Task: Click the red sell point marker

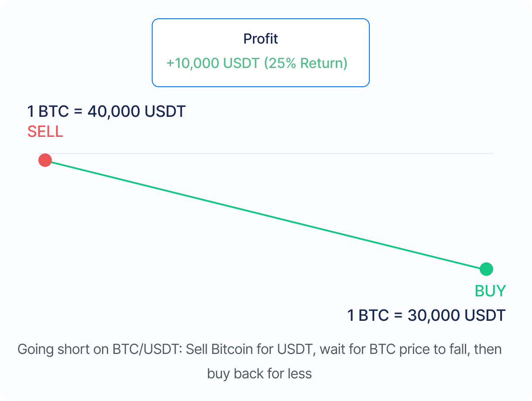Action: (x=45, y=160)
